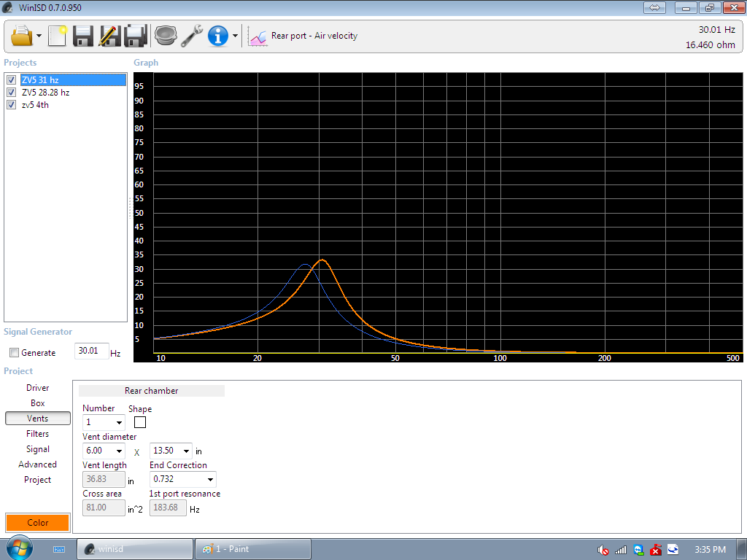
Task: Switch to the Project tab
Action: 38,480
